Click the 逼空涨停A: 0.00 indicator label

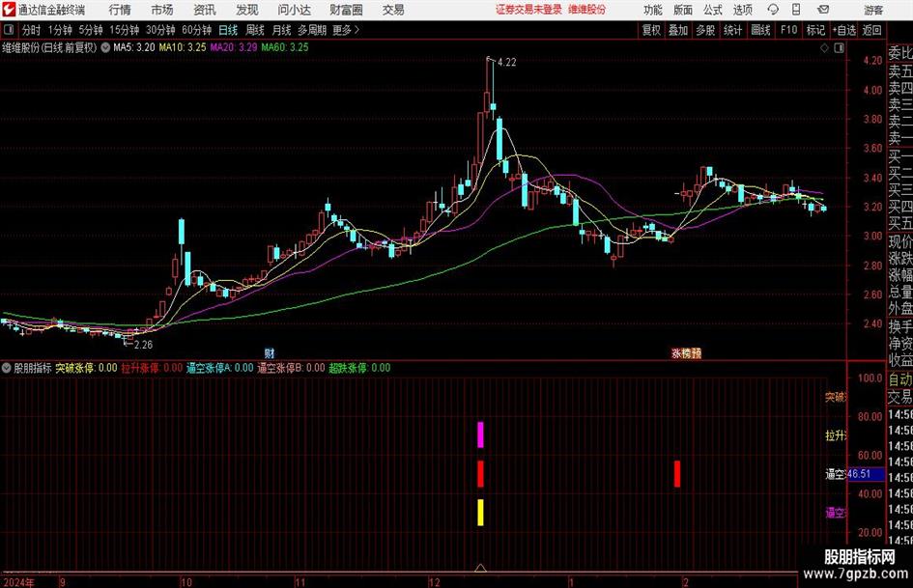pos(220,368)
